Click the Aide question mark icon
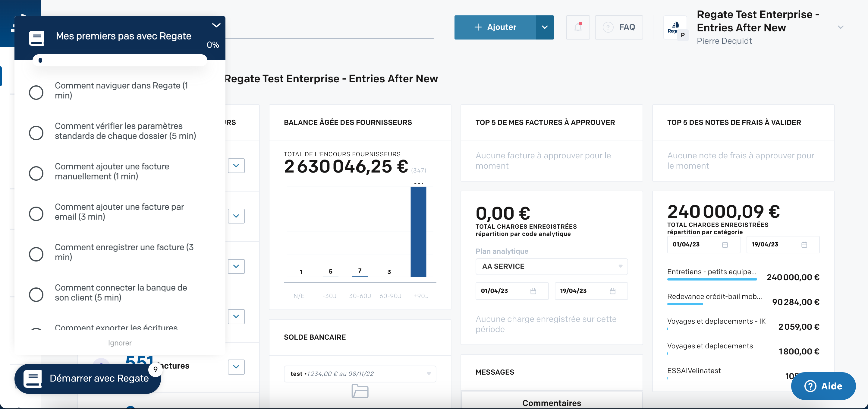The image size is (868, 409). click(x=810, y=386)
